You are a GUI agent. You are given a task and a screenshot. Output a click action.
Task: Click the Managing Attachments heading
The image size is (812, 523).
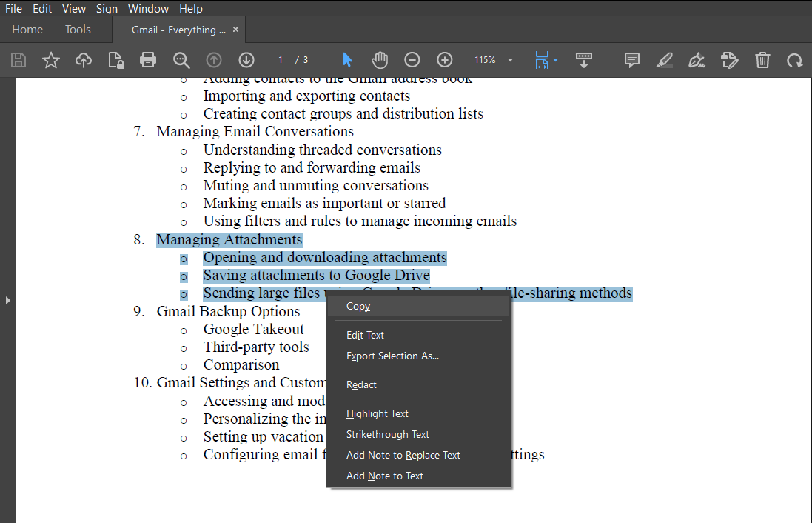click(x=229, y=240)
